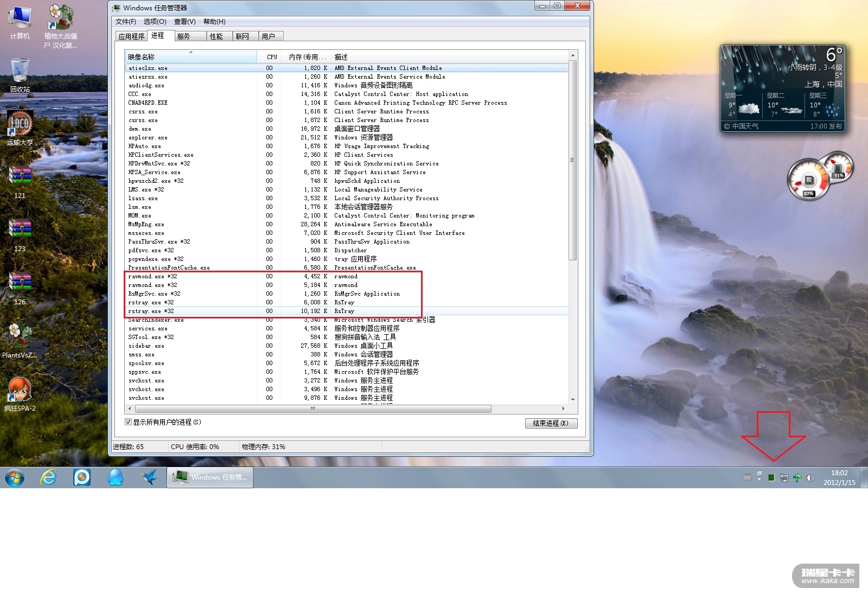The width and height of the screenshot is (868, 594).
Task: Open the 查看(V) menu
Action: point(185,22)
